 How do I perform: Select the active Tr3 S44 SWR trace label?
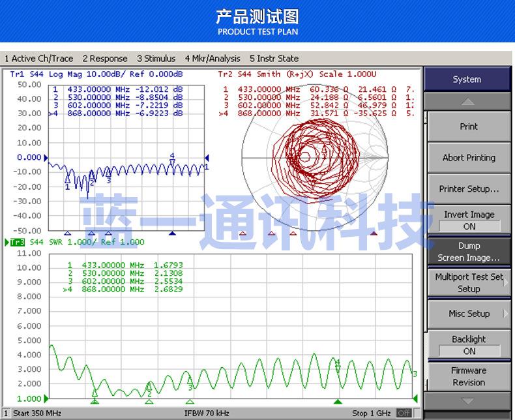(78, 242)
